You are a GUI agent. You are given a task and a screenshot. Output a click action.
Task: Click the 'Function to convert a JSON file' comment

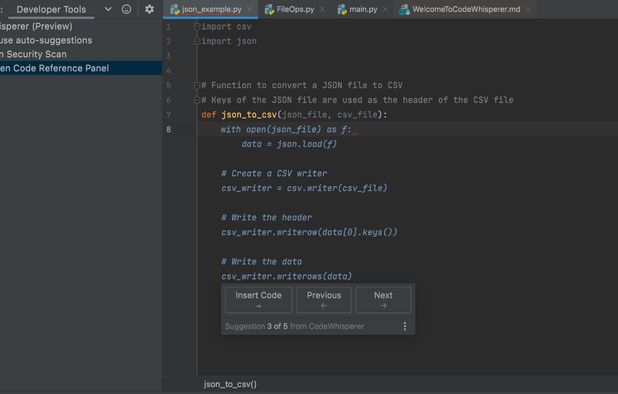(x=302, y=85)
